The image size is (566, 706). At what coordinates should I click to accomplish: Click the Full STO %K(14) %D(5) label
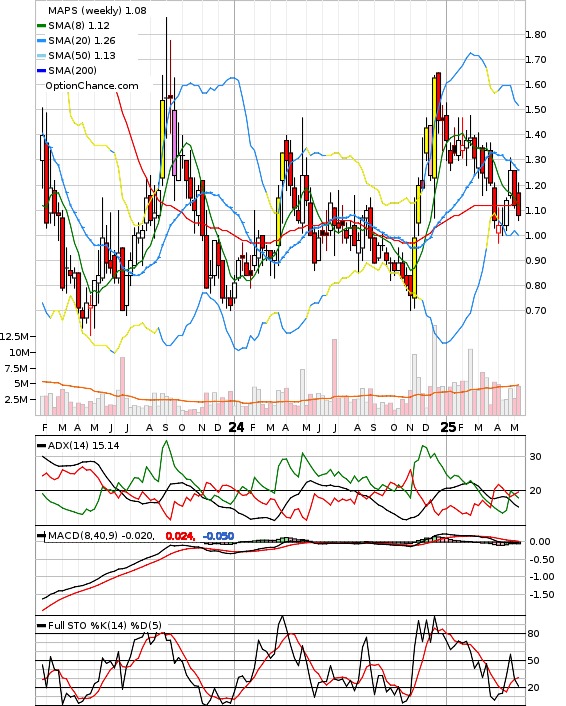click(104, 625)
